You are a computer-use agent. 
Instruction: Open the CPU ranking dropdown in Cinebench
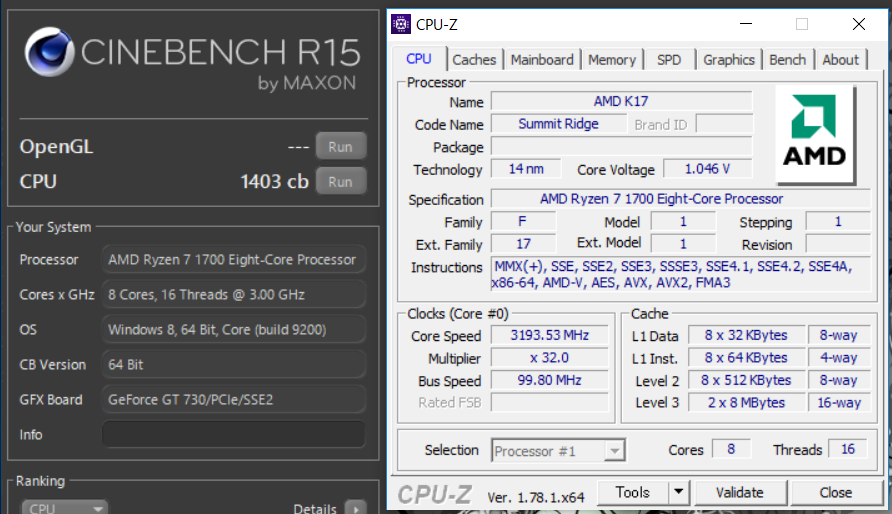click(x=65, y=508)
